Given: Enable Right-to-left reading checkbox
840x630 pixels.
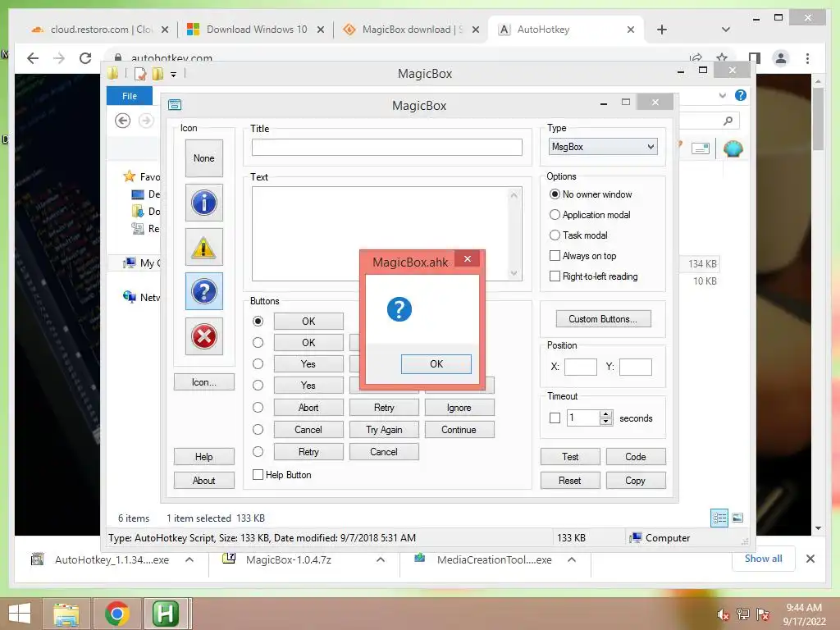Looking at the screenshot, I should (x=555, y=276).
